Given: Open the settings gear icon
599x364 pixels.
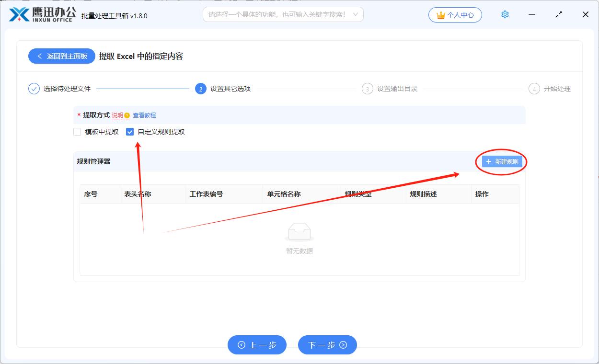Looking at the screenshot, I should pos(505,14).
